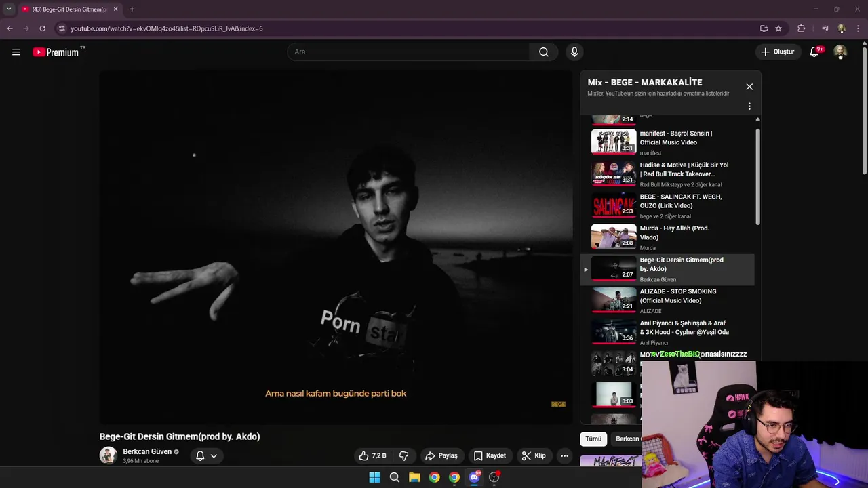Open Windows Start menu
Screen dimensions: 868x488
click(x=374, y=477)
